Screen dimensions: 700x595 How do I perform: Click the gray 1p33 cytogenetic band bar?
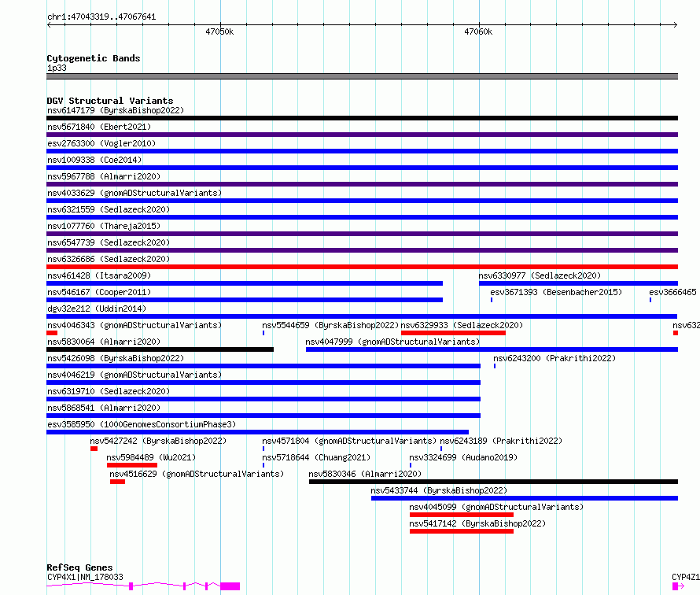(x=362, y=76)
